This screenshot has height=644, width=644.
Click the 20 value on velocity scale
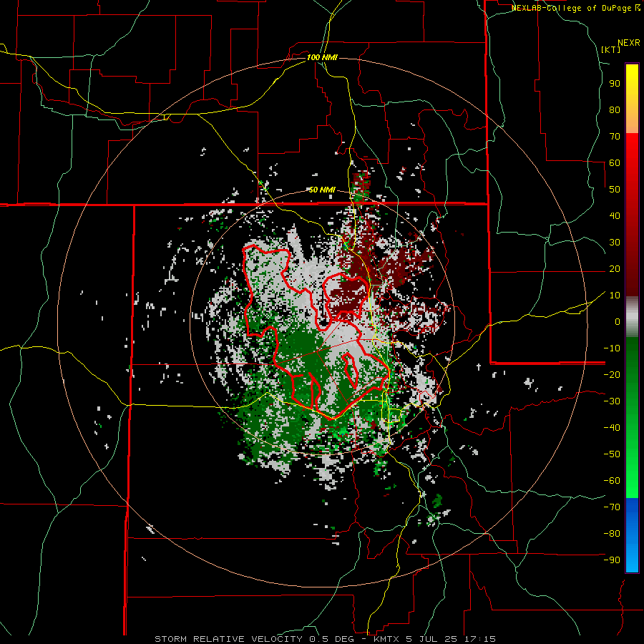point(615,269)
